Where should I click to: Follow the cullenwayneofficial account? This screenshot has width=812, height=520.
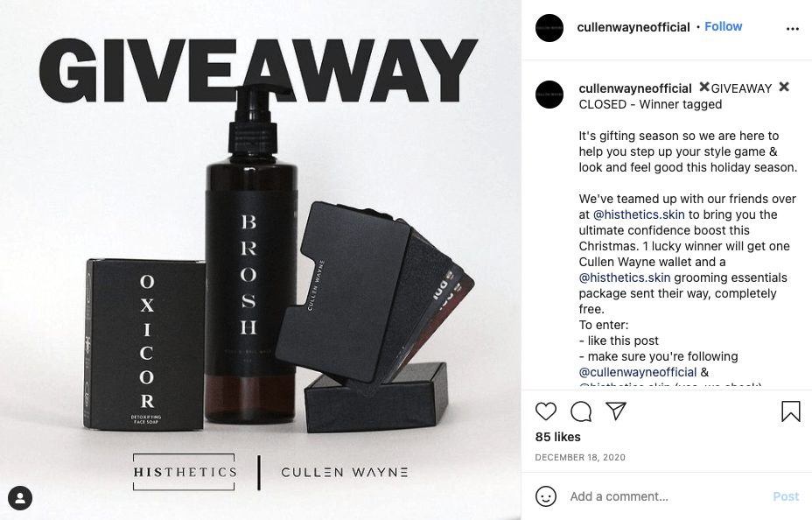pyautogui.click(x=723, y=26)
